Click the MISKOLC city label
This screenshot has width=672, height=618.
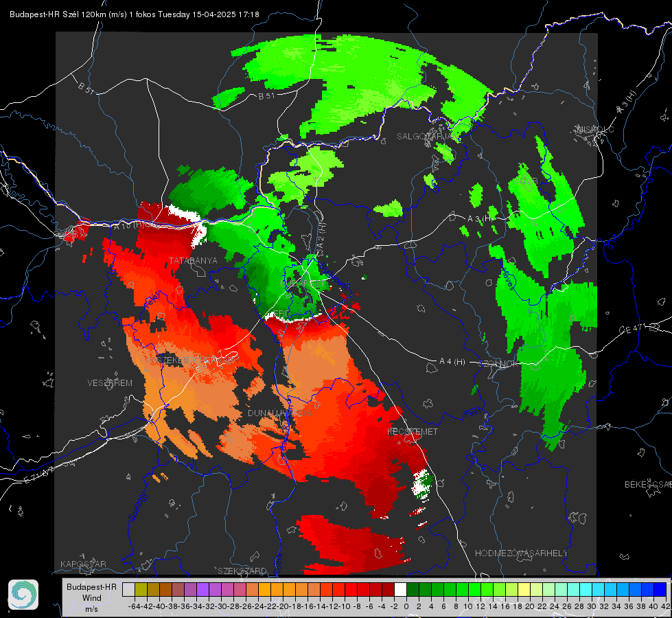click(595, 129)
